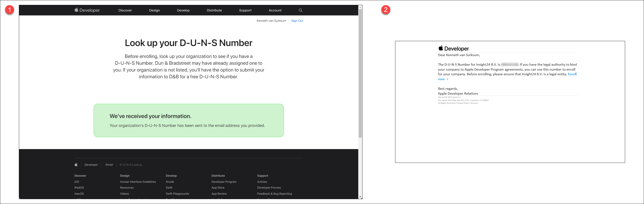This screenshot has height=204, width=644.
Task: Open the Design menu in top navigation
Action: click(x=154, y=10)
